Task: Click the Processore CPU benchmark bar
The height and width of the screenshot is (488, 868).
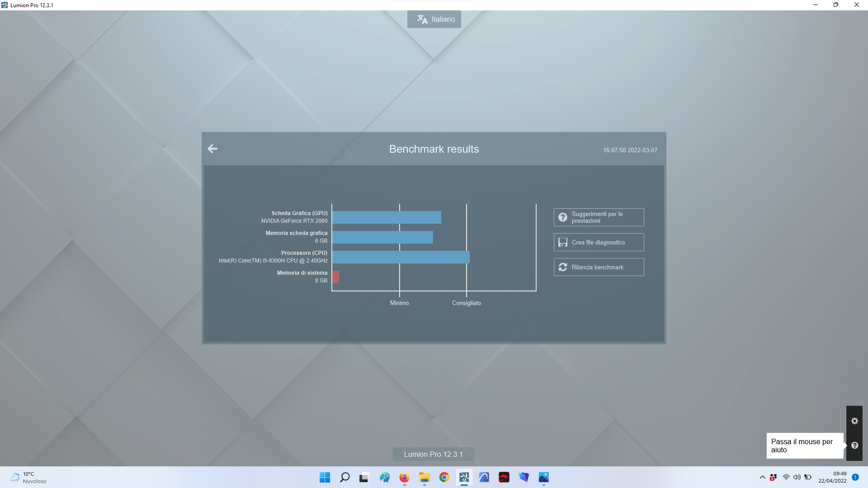Action: pyautogui.click(x=401, y=257)
